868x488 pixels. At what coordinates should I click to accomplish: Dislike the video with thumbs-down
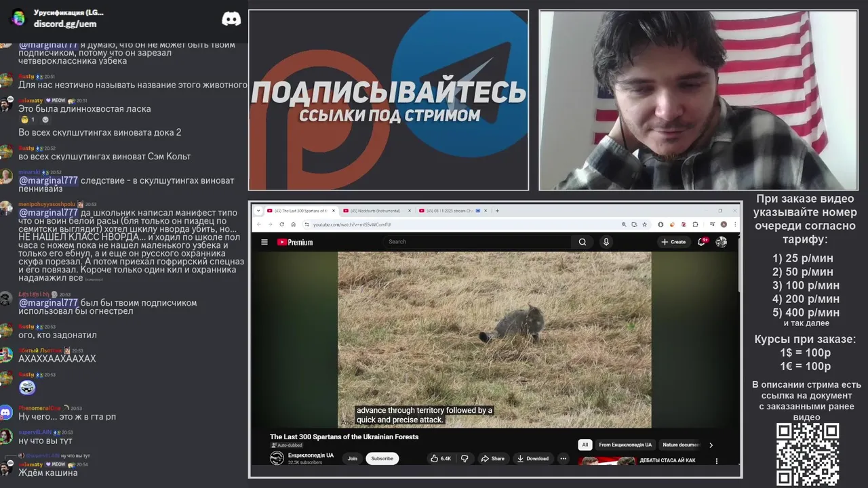(x=465, y=459)
